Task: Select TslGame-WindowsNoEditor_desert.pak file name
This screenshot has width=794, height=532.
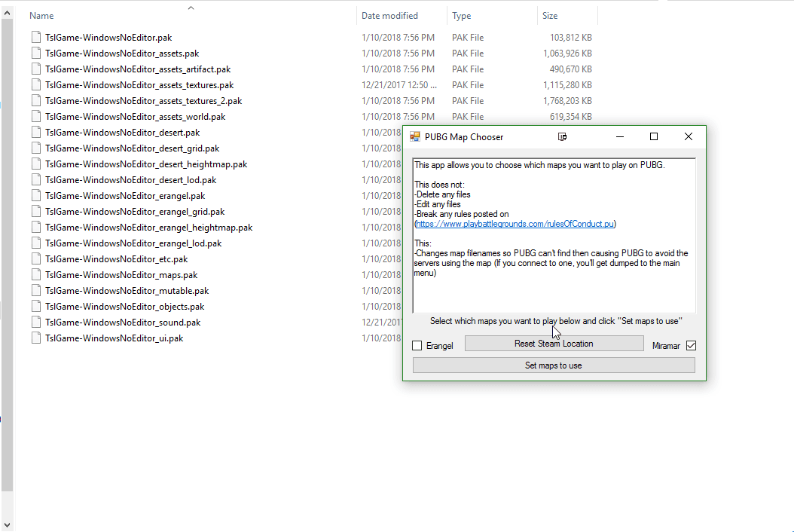Action: coord(123,132)
